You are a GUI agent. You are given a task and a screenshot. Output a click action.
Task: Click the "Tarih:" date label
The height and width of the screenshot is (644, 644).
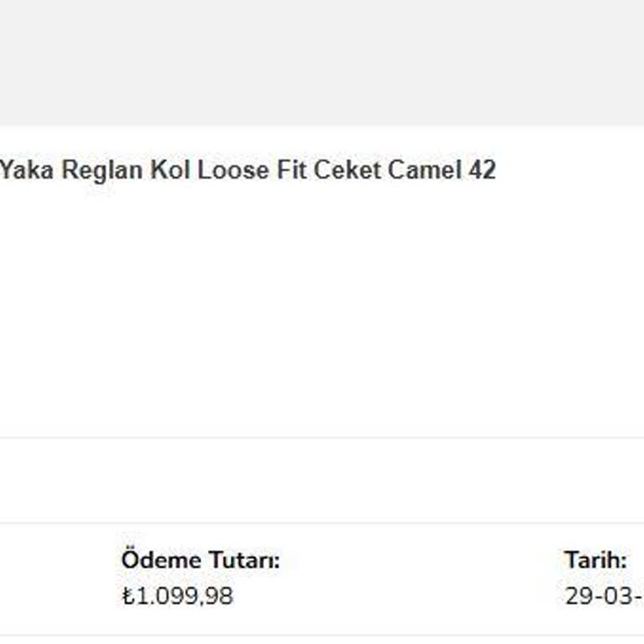[595, 560]
